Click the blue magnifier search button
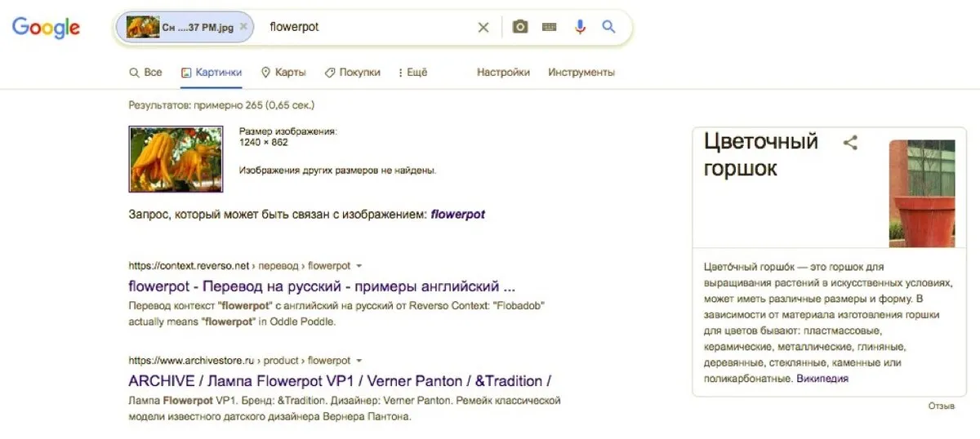This screenshot has height=439, width=980. pyautogui.click(x=608, y=27)
